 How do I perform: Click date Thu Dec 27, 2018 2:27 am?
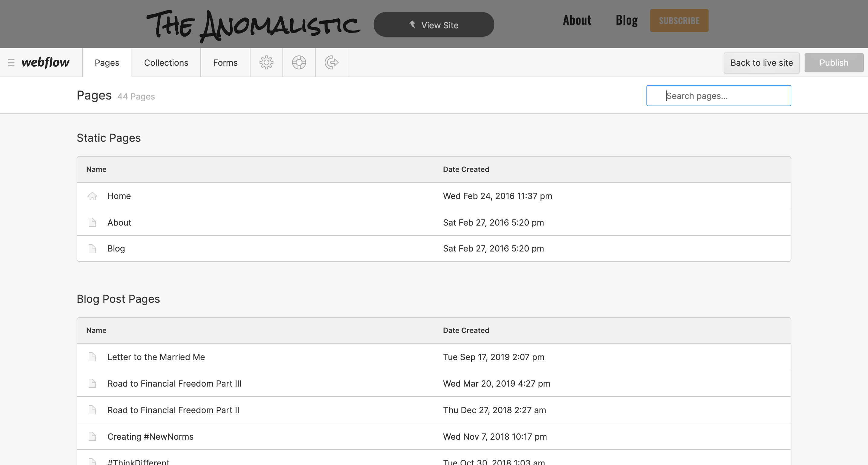(x=494, y=410)
